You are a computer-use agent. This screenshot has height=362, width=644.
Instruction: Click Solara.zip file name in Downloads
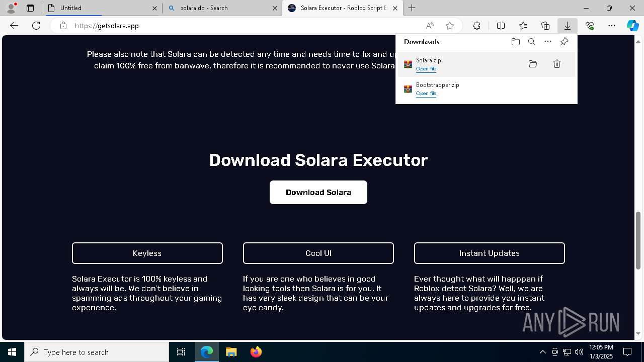(429, 60)
